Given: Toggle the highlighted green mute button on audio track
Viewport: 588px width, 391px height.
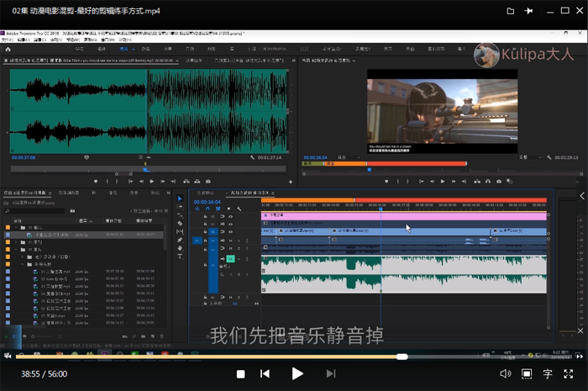Looking at the screenshot, I should coord(230,259).
